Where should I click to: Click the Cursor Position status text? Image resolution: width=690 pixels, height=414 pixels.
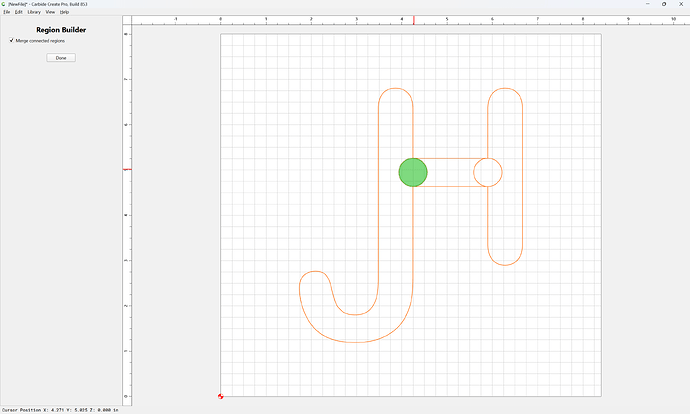pyautogui.click(x=60, y=410)
